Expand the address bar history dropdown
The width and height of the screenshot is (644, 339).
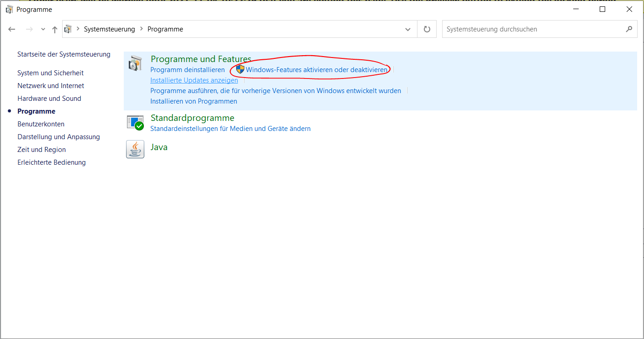click(x=408, y=29)
